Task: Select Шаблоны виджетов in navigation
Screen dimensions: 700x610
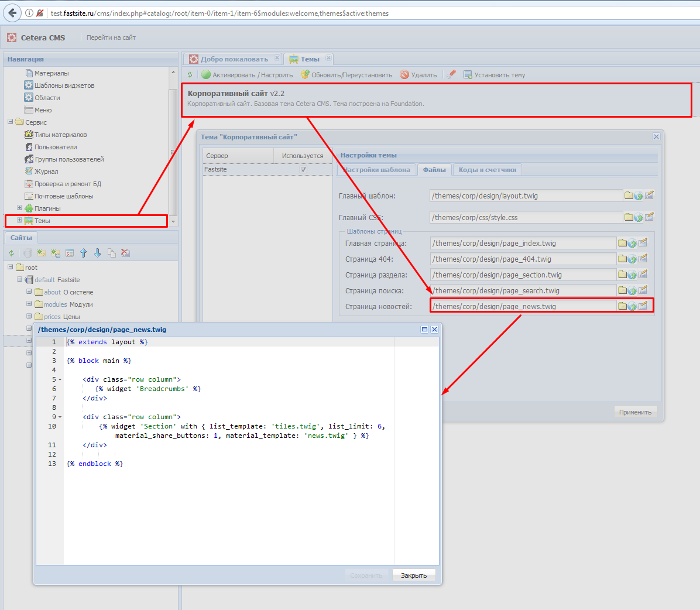Action: (x=59, y=85)
